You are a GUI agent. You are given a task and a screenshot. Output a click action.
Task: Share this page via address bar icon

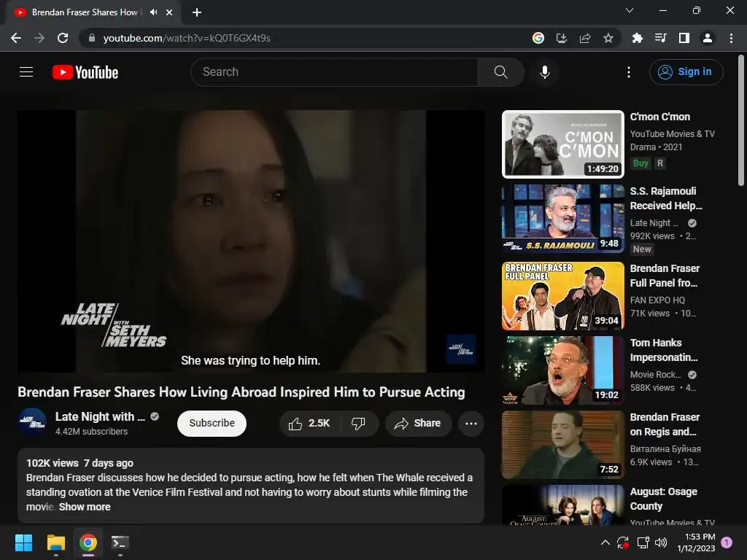click(x=585, y=38)
